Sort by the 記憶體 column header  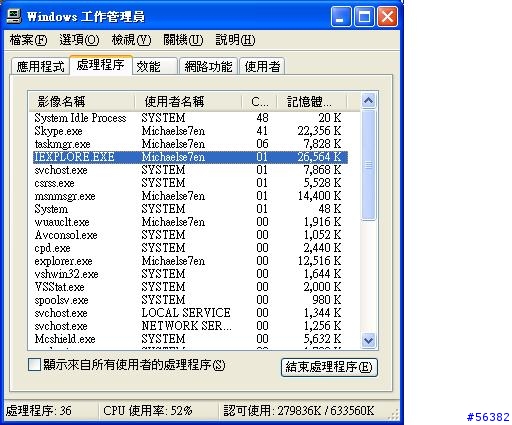pyautogui.click(x=312, y=102)
